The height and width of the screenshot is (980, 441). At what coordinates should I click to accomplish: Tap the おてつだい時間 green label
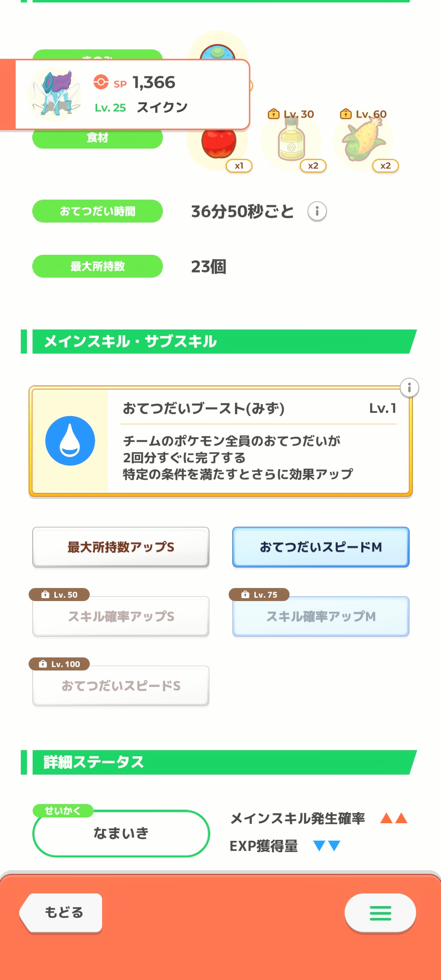pos(98,211)
